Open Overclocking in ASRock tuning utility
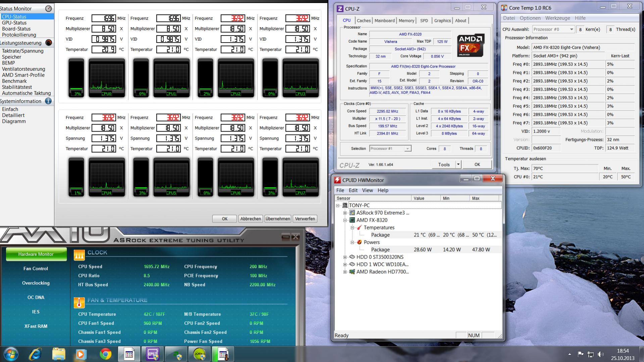 36,283
